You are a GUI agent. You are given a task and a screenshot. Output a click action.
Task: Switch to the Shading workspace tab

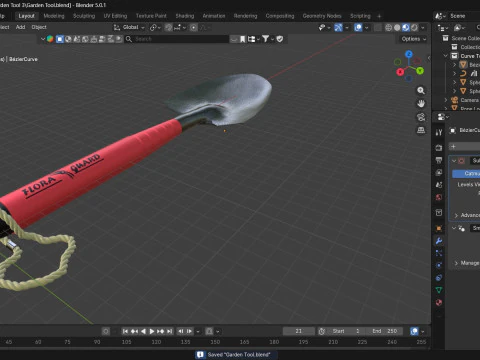click(x=185, y=16)
